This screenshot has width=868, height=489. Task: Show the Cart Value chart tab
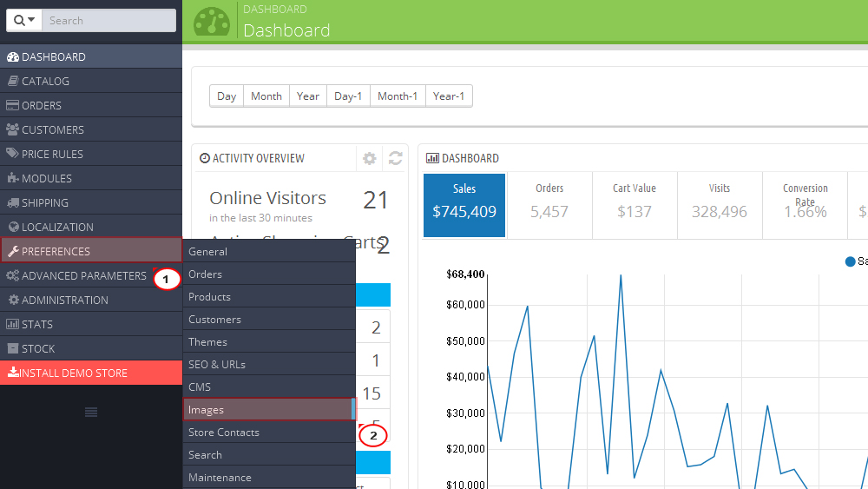tap(635, 205)
